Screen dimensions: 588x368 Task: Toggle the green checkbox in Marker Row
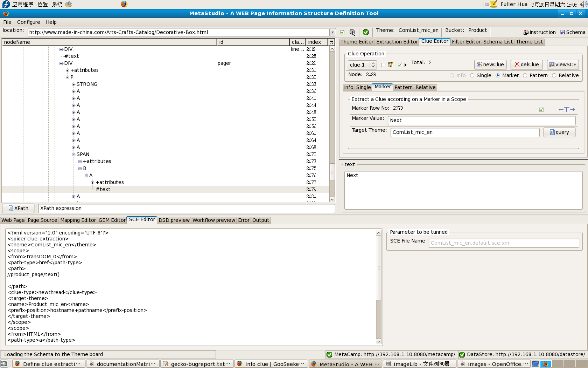click(541, 110)
